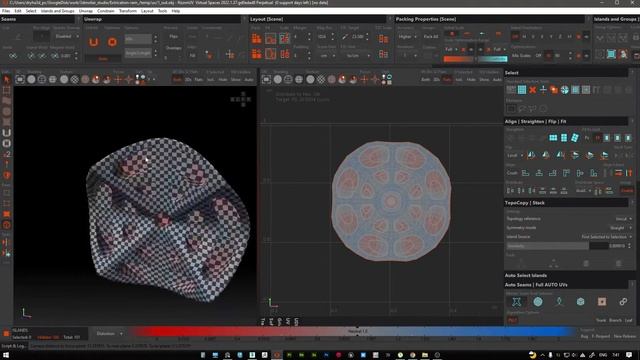Click the red X deselect icon in Select panel
This screenshot has height=360, width=640.
[532, 90]
